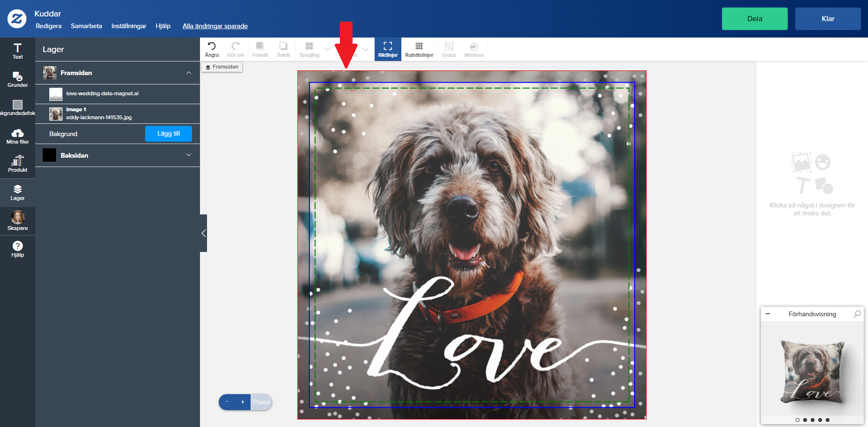
Task: Click the Dela share button
Action: [754, 19]
